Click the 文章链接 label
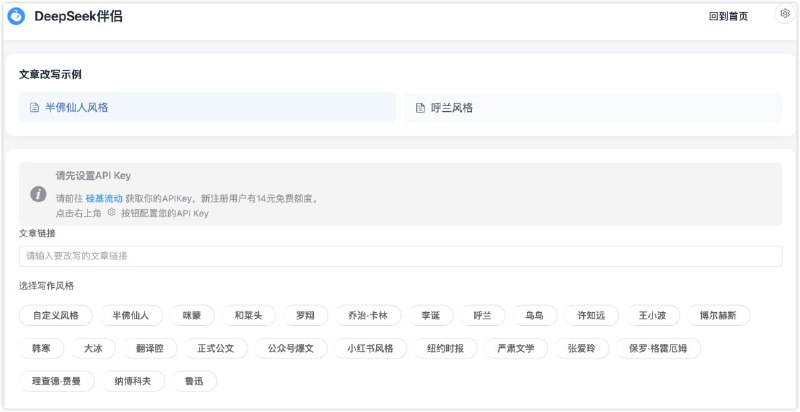Image resolution: width=800 pixels, height=412 pixels. tap(37, 233)
